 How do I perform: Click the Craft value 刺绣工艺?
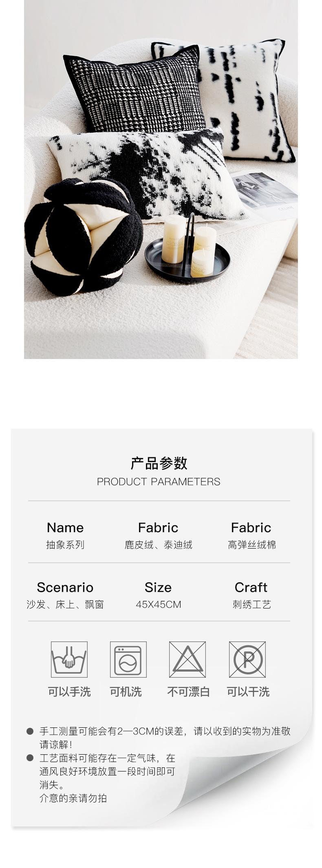click(251, 604)
